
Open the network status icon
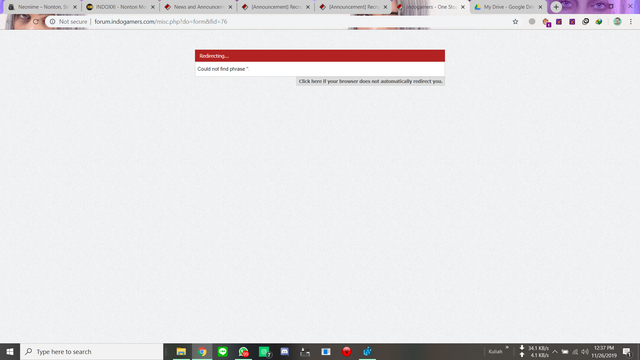575,351
